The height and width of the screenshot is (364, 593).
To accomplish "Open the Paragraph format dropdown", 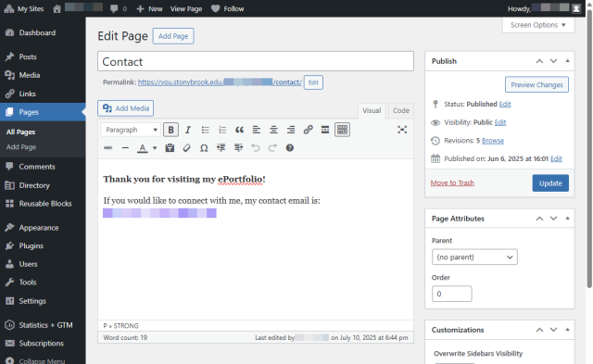I will [131, 130].
